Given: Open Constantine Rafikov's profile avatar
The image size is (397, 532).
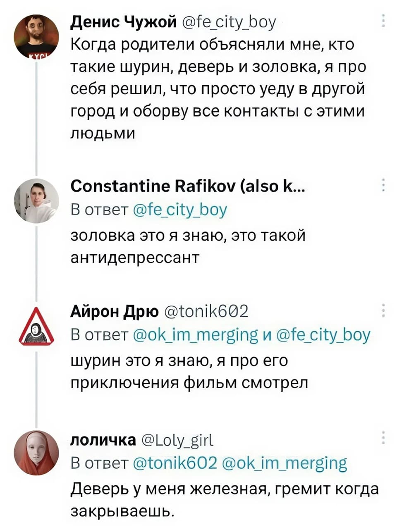Looking at the screenshot, I should point(36,201).
